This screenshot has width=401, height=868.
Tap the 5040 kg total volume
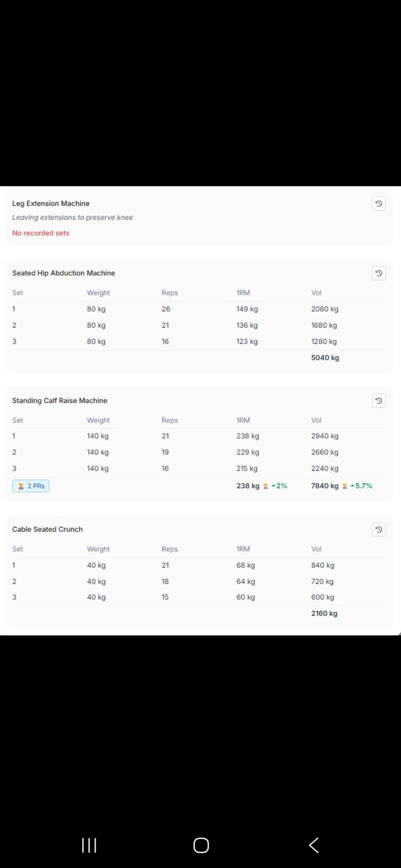(x=325, y=358)
